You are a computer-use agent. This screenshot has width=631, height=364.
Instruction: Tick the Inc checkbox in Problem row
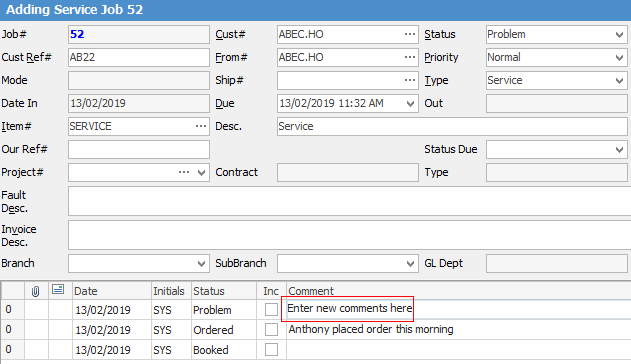click(x=271, y=310)
